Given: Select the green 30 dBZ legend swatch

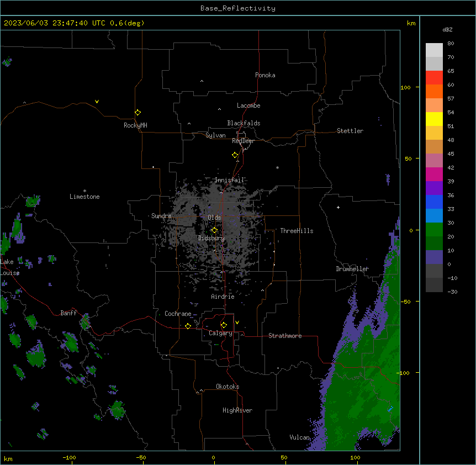Looking at the screenshot, I should pos(434,230).
